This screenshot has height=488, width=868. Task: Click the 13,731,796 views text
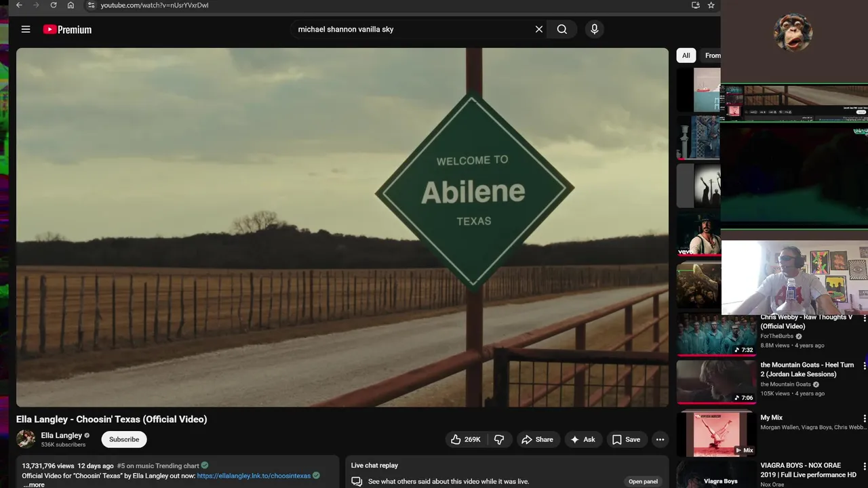click(x=48, y=466)
